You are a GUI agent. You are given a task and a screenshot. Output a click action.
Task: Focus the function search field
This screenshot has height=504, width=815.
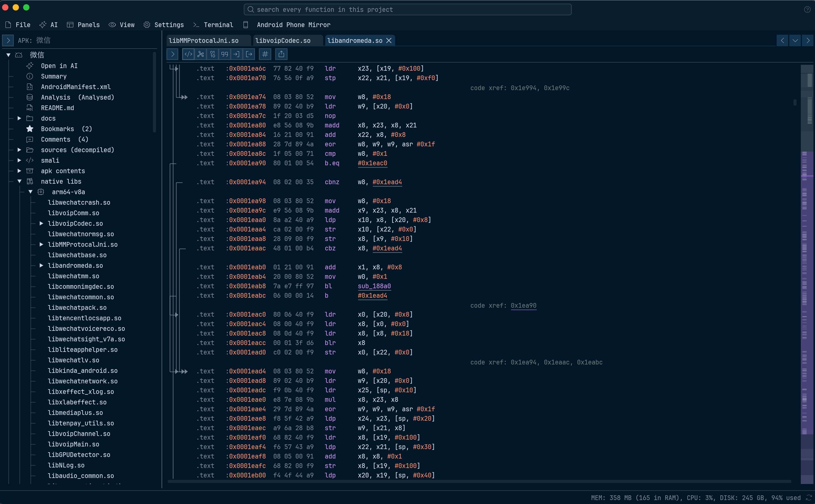pyautogui.click(x=407, y=9)
